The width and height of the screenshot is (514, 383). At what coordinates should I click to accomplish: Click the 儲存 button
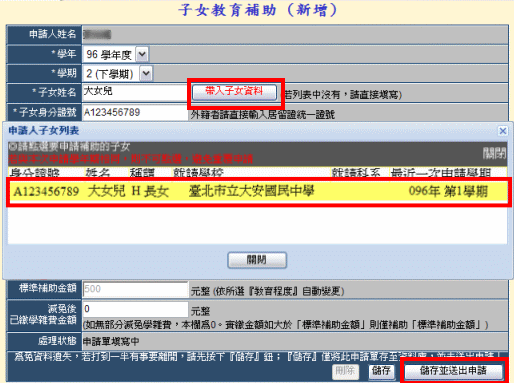(381, 371)
